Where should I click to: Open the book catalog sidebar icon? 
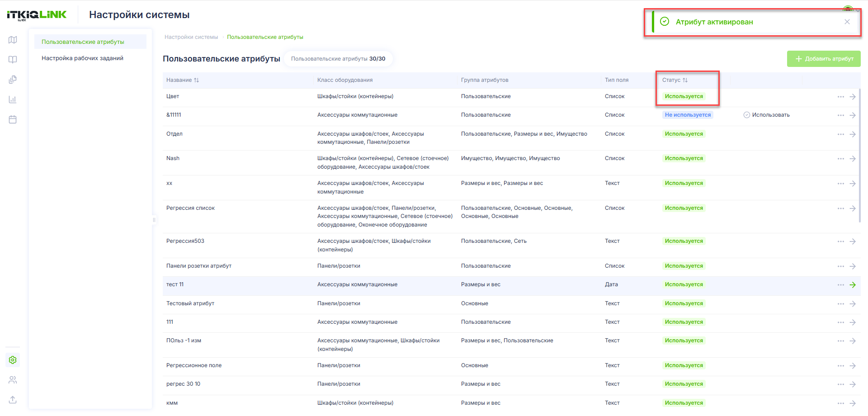pyautogui.click(x=13, y=60)
